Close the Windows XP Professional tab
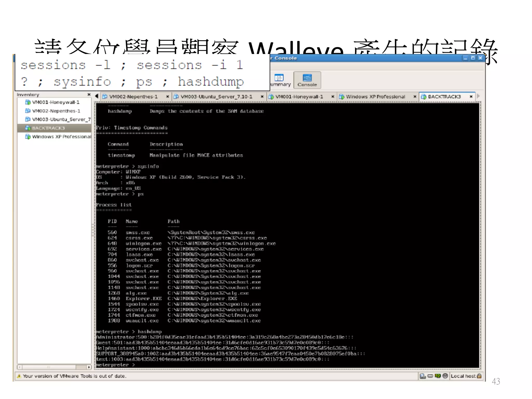 (x=415, y=97)
